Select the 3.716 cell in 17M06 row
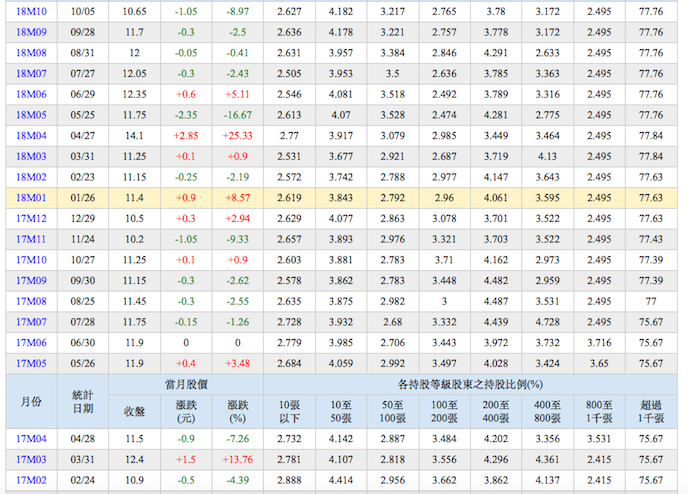Viewport: 688px width, 494px height. click(599, 343)
